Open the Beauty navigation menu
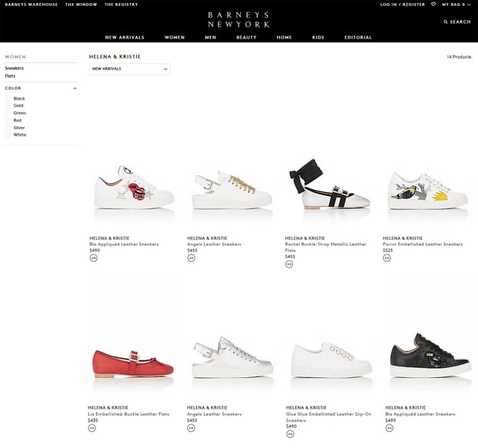The image size is (478, 448). click(x=246, y=37)
